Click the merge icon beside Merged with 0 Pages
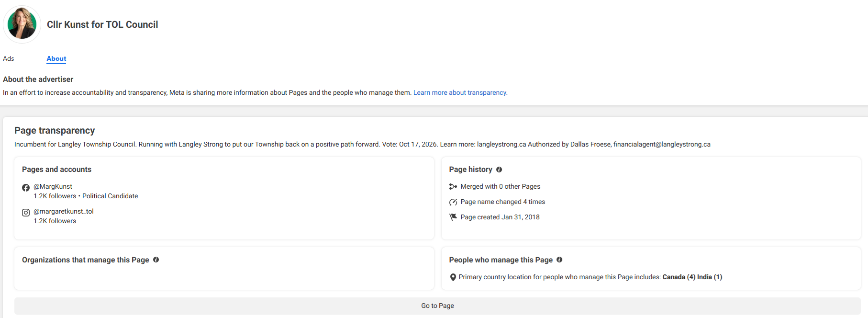Viewport: 868px width, 318px height. click(453, 186)
